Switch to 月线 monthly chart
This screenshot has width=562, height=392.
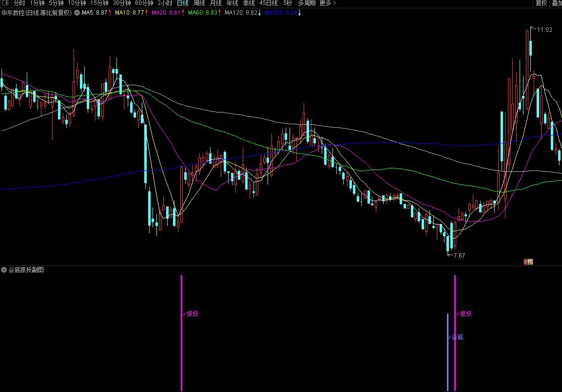216,3
